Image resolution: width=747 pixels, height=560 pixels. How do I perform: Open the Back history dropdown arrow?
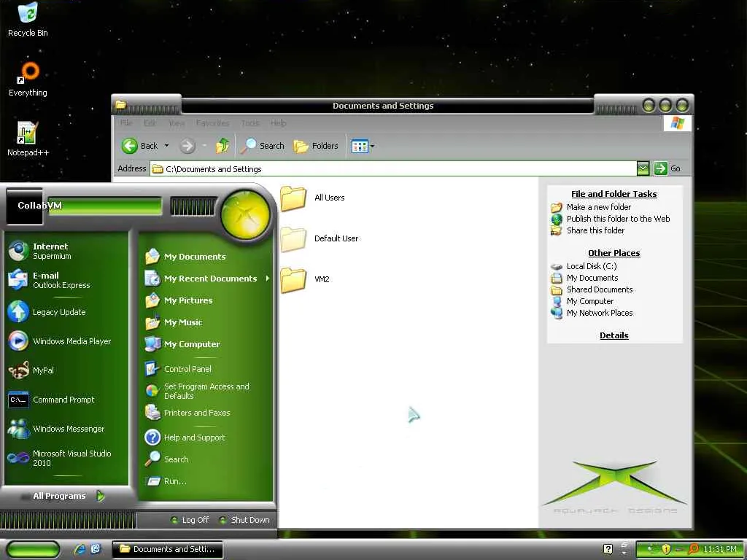(166, 146)
